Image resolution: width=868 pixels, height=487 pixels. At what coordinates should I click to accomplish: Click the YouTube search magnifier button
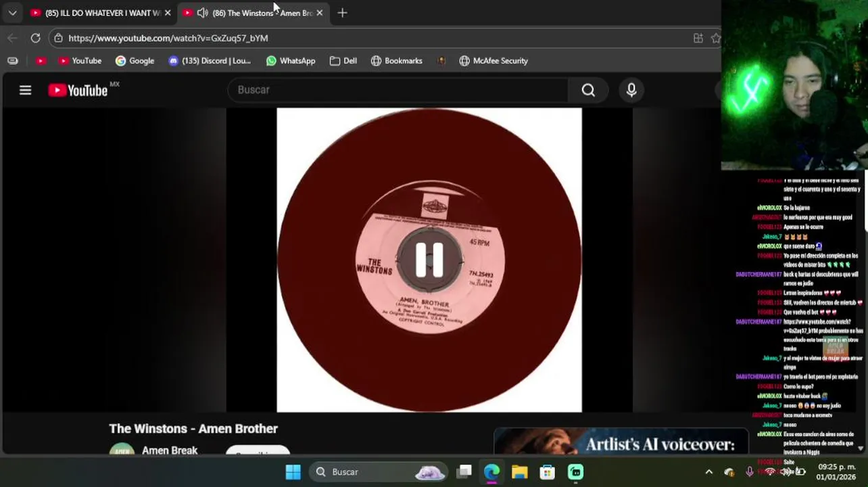[x=588, y=90]
